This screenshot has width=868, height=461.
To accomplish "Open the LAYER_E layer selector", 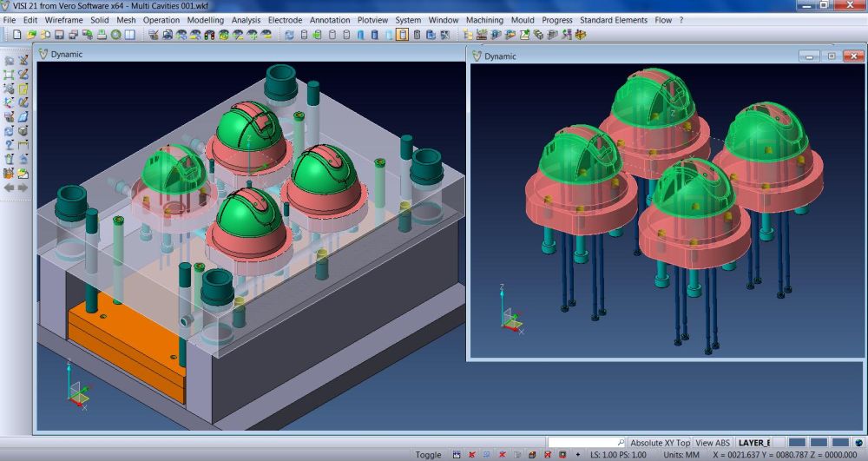I will pyautogui.click(x=753, y=442).
